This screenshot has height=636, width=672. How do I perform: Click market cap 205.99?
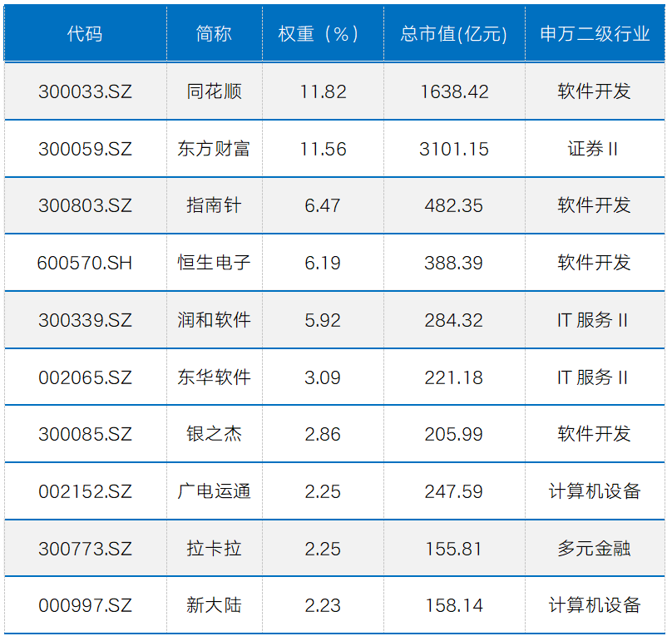454,434
